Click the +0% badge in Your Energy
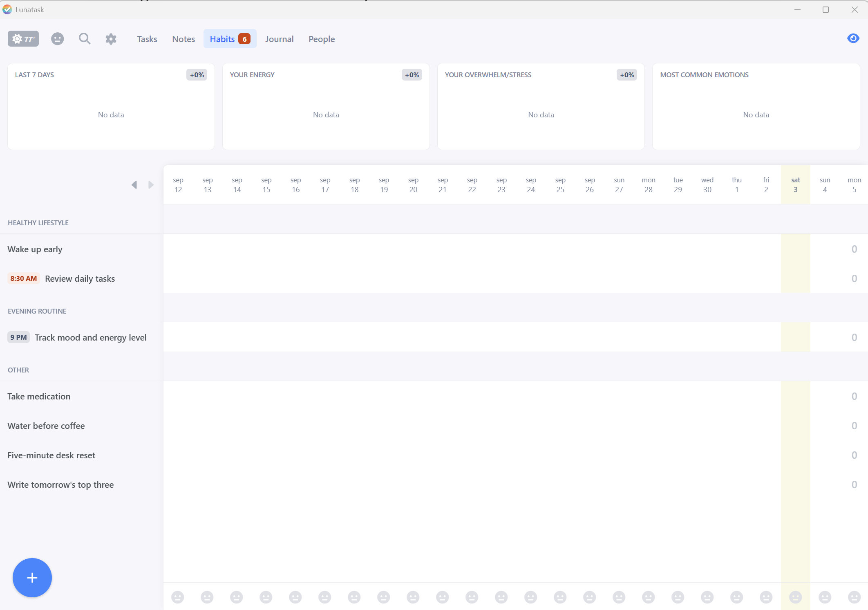Viewport: 868px width, 610px height. [x=412, y=75]
